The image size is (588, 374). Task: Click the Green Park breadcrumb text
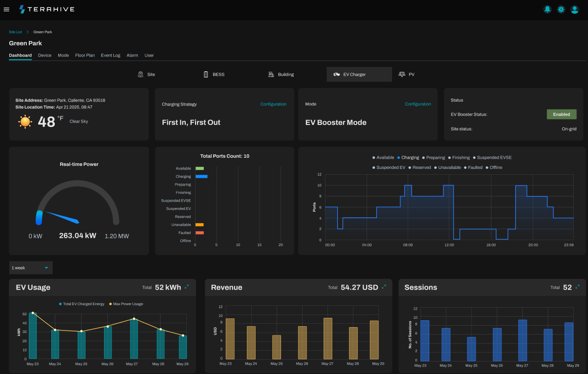point(43,32)
